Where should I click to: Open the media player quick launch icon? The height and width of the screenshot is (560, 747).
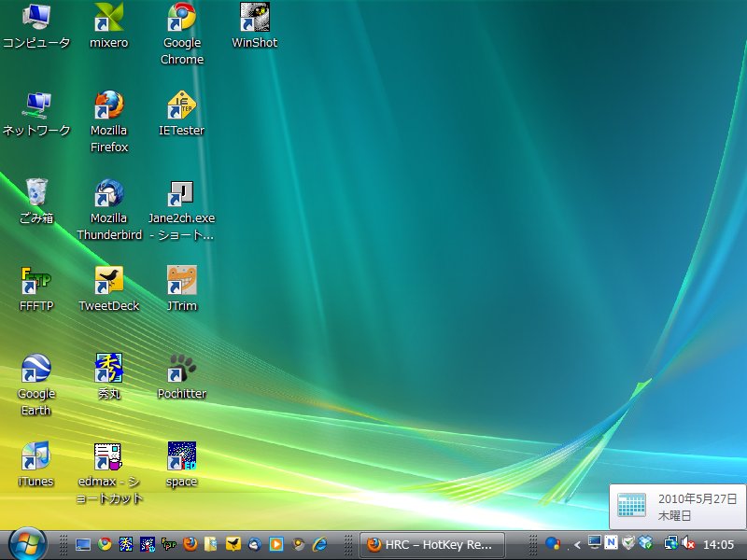tap(275, 544)
